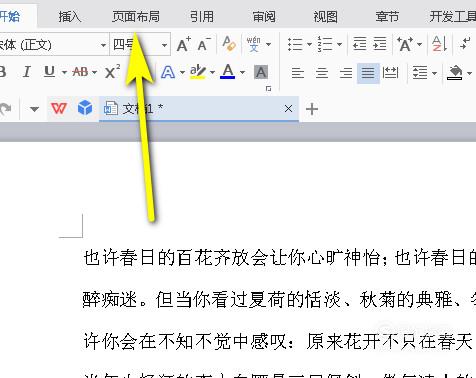Switch to the 章节 tab
476x378 pixels.
click(387, 16)
